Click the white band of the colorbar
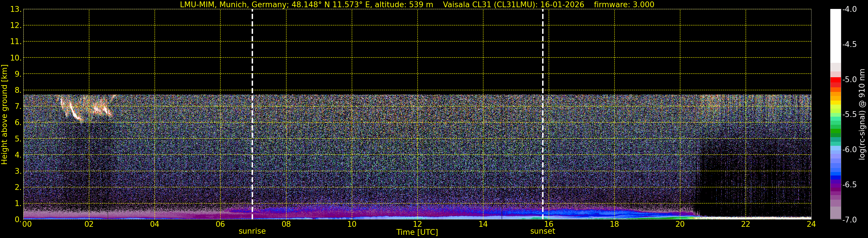Screen dimensions: 868x238 835,35
